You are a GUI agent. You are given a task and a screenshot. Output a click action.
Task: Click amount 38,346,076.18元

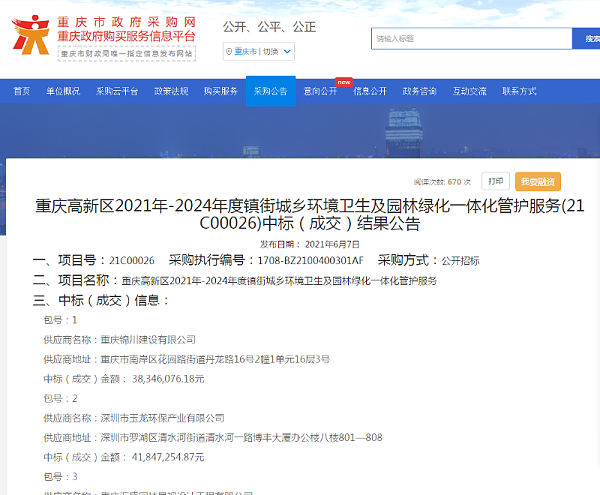pyautogui.click(x=168, y=379)
